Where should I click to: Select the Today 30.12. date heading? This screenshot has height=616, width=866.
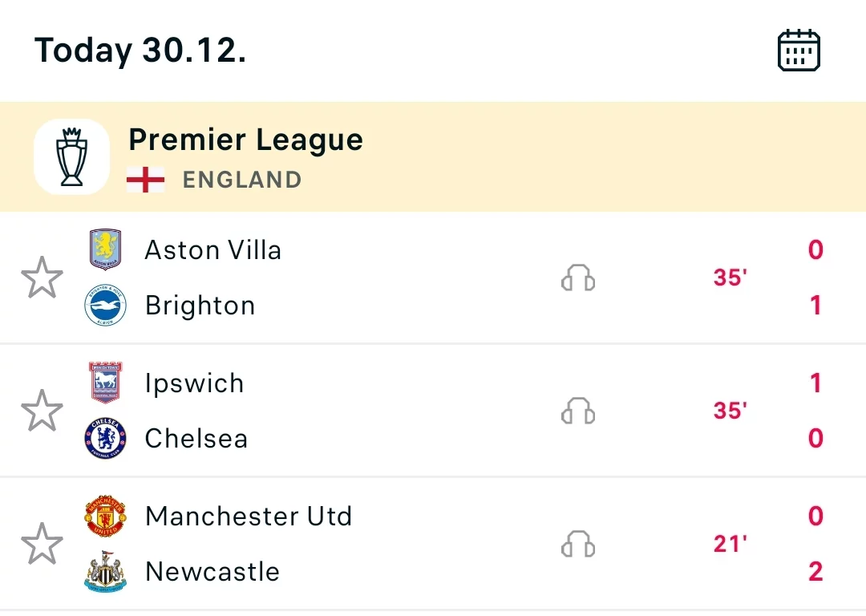point(140,51)
